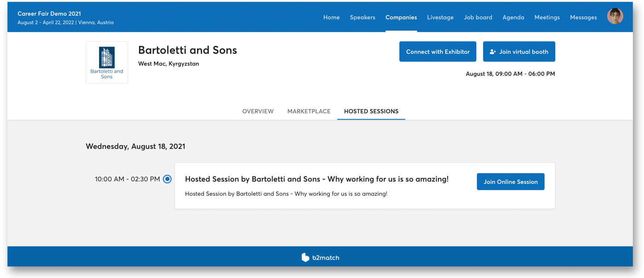Open the Companies menu item
The image size is (644, 278).
401,17
